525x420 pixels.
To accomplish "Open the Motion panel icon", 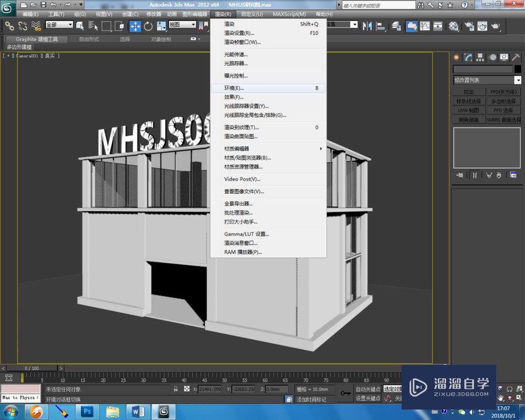I will (492, 57).
